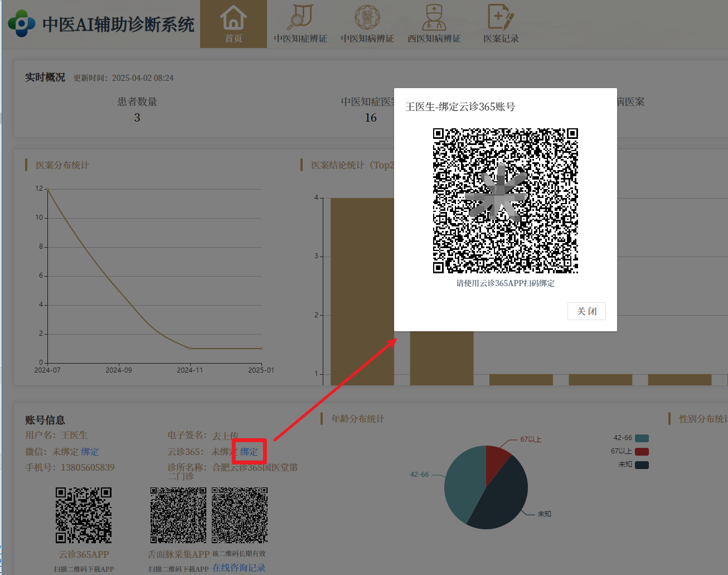728x575 pixels.
Task: Toggle the 未知 legend swatch
Action: tap(642, 465)
